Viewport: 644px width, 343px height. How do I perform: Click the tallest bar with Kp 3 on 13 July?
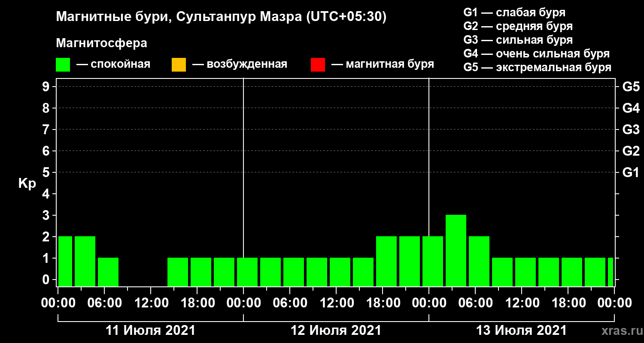pyautogui.click(x=456, y=250)
